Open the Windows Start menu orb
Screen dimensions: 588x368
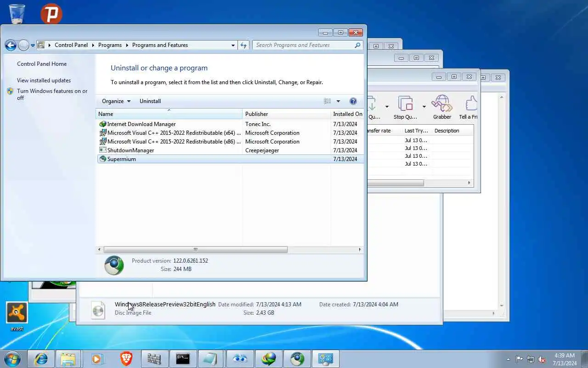click(12, 359)
